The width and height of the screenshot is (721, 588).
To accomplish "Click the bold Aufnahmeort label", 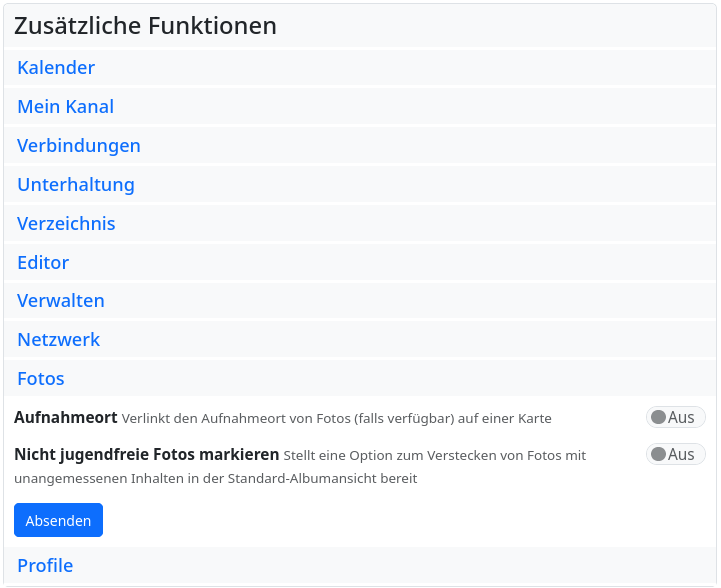I will pyautogui.click(x=66, y=417).
